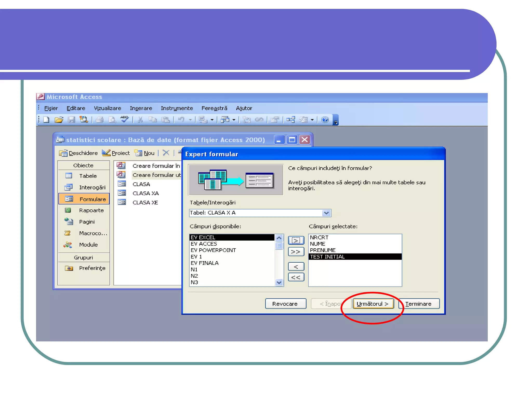Click the Open folder toolbar icon
Viewport: 532px width, 399px height.
pos(59,120)
